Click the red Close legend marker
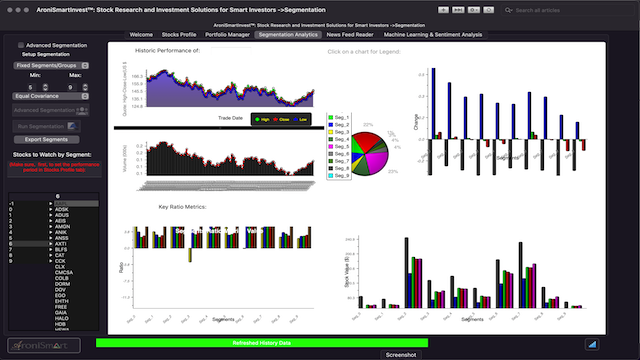The width and height of the screenshot is (640, 360). click(x=276, y=120)
